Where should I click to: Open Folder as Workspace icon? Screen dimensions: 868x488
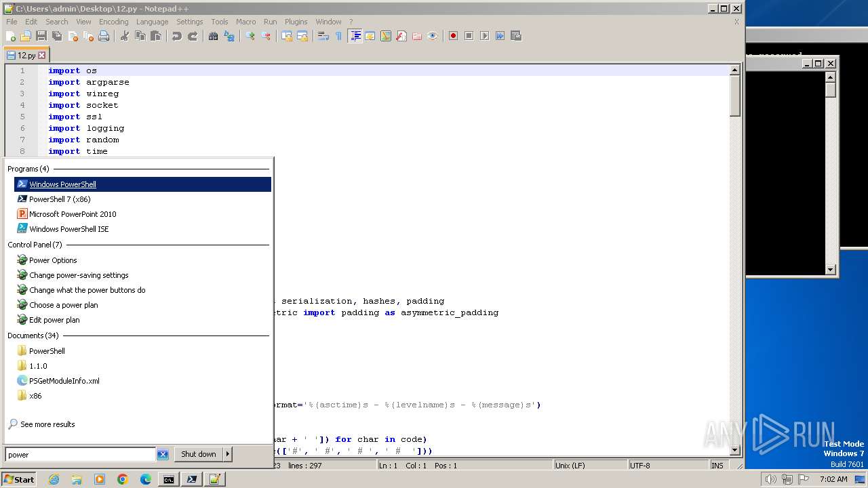point(417,36)
